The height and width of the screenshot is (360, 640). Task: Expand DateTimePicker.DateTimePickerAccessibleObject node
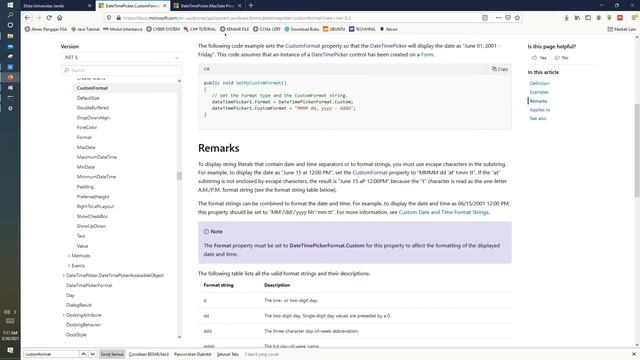[64, 276]
